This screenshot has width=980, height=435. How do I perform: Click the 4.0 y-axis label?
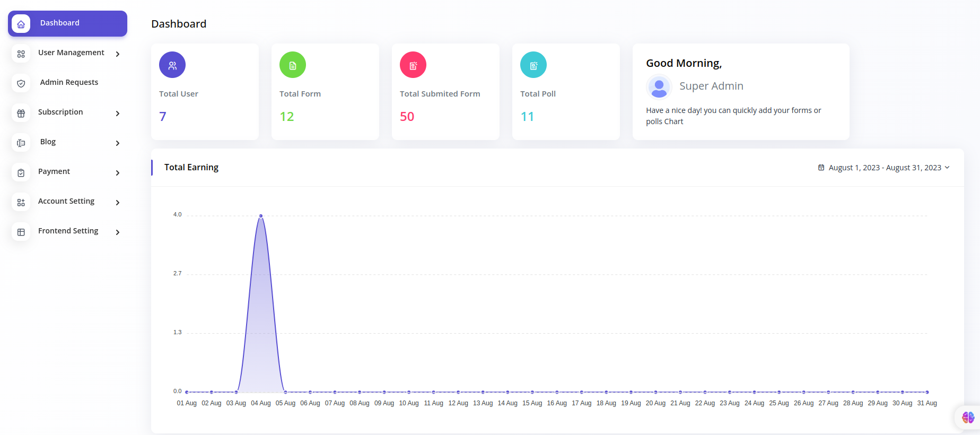tap(177, 214)
